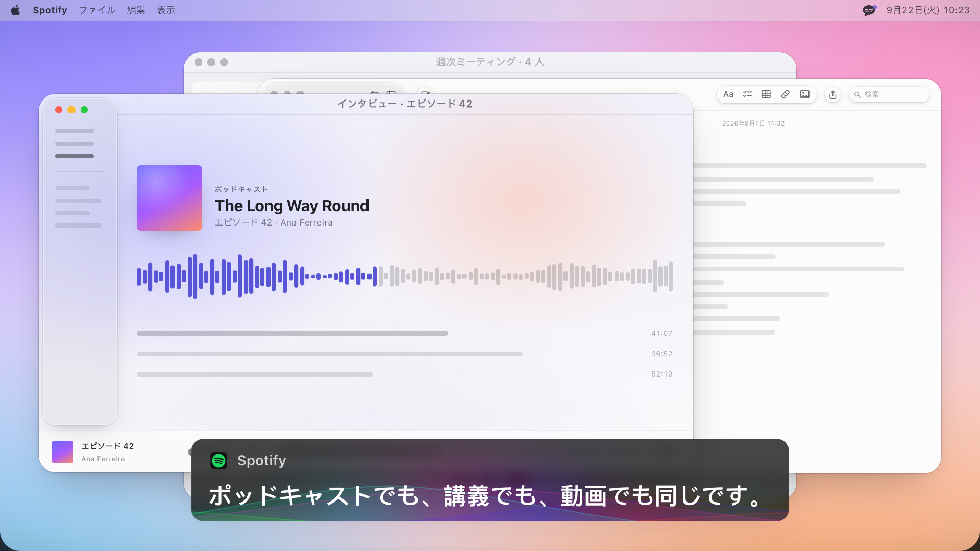The height and width of the screenshot is (551, 980).
Task: Minimize the Spotify window with yellow button
Action: pos(71,110)
